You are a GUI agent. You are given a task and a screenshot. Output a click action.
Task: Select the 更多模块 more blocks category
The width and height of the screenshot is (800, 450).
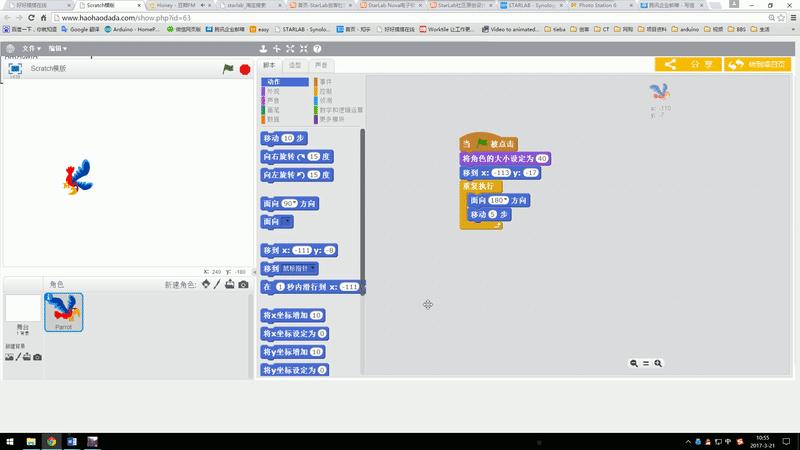(338, 119)
